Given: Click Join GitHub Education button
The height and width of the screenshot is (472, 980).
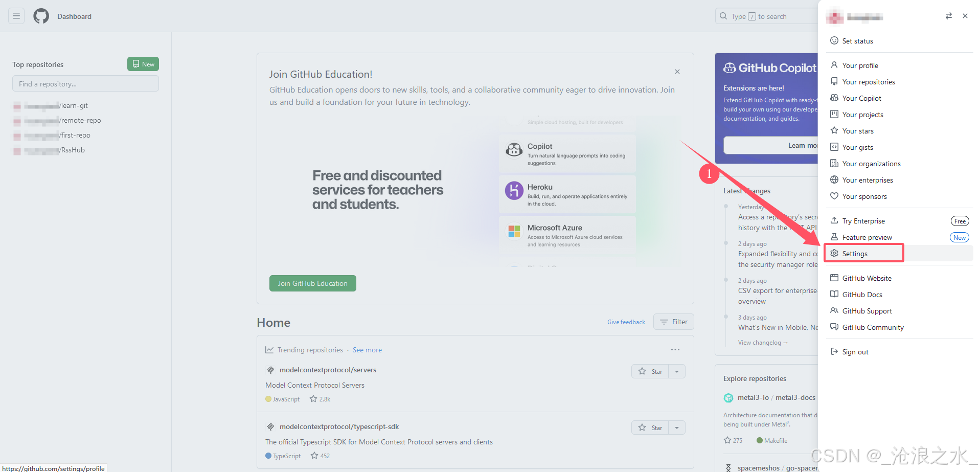Looking at the screenshot, I should tap(313, 283).
